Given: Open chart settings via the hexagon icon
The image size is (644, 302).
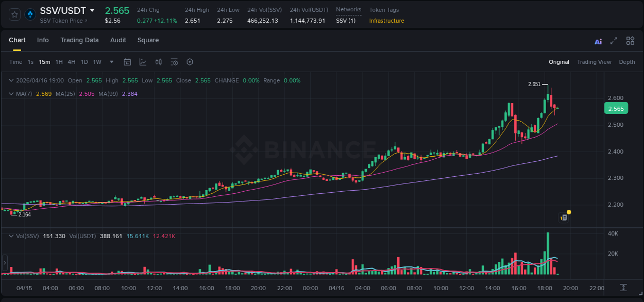Looking at the screenshot, I should (x=190, y=62).
